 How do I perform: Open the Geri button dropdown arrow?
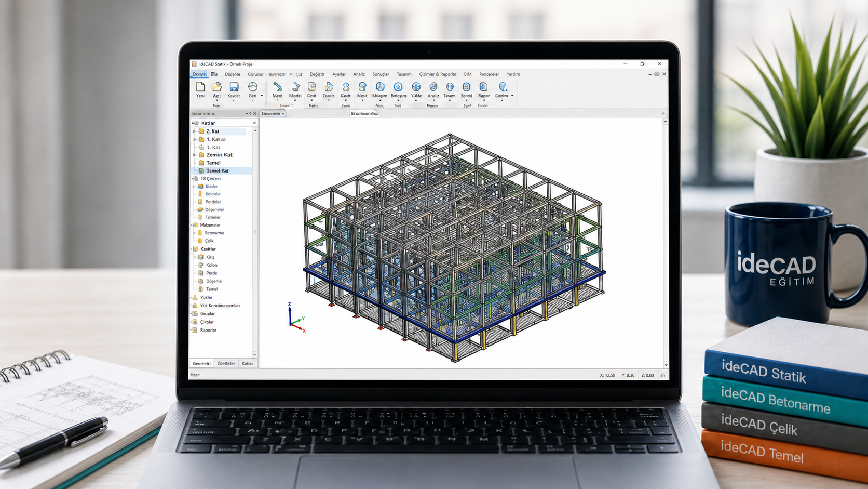(x=262, y=96)
